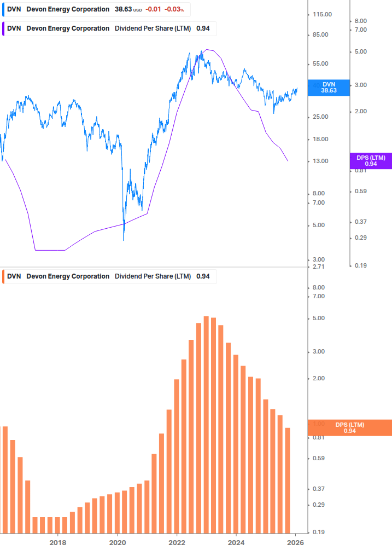
Task: Click the purple DPS (LTM) 0.94 axis tag
Action: coord(371,161)
